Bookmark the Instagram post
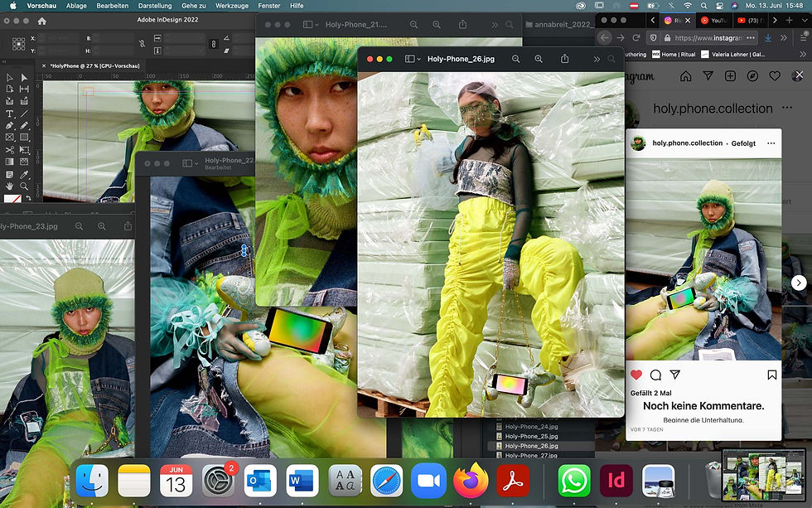This screenshot has width=812, height=508. point(771,375)
